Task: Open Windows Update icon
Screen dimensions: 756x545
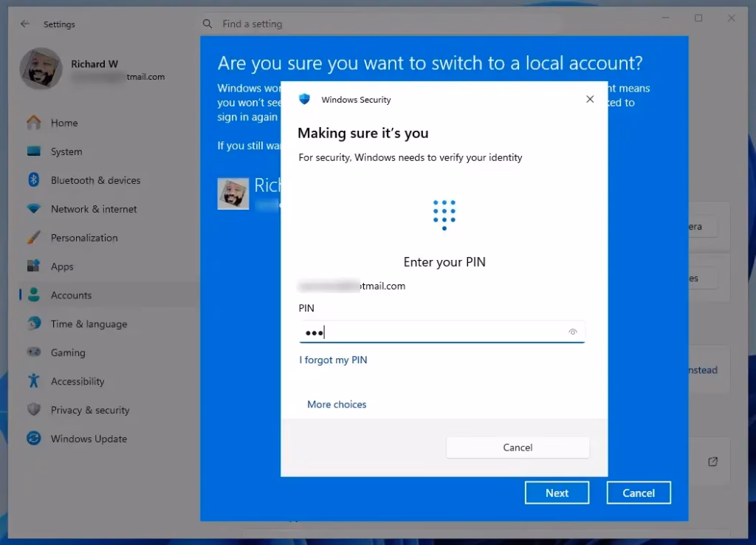Action: [x=33, y=439]
